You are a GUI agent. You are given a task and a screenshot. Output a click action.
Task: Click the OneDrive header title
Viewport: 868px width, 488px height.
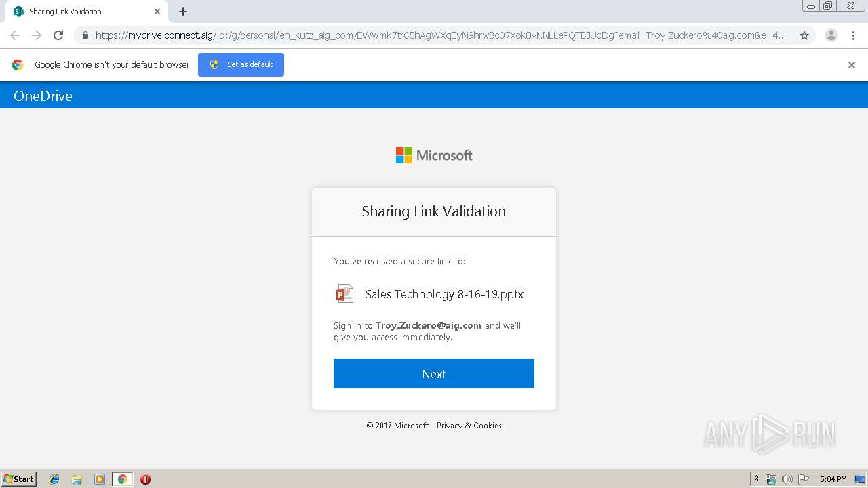point(43,96)
